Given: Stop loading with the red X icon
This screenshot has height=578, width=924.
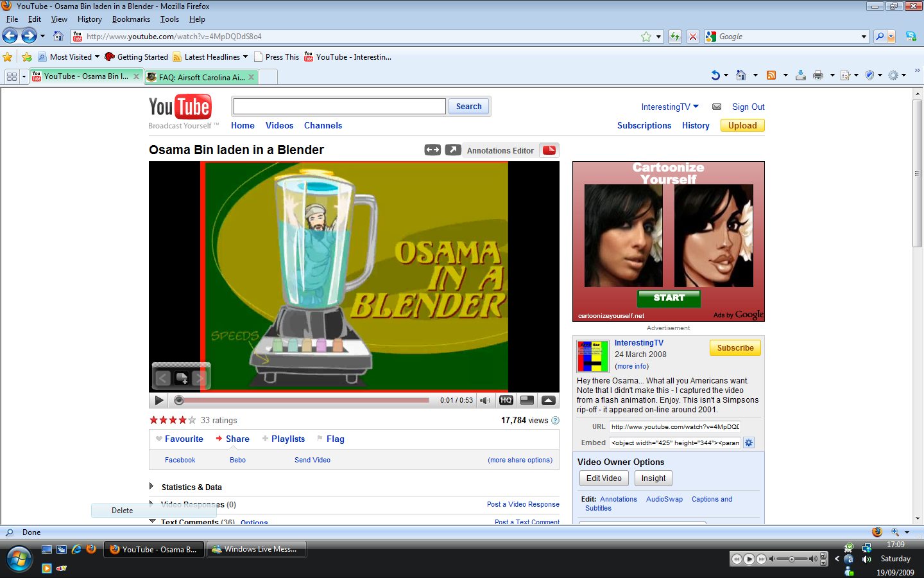Looking at the screenshot, I should click(693, 37).
